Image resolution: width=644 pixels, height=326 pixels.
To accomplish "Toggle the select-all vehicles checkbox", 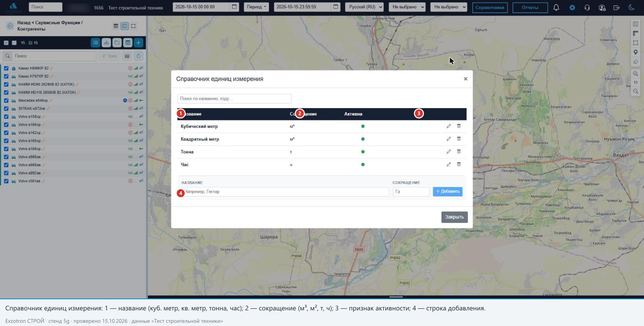I will tap(6, 43).
